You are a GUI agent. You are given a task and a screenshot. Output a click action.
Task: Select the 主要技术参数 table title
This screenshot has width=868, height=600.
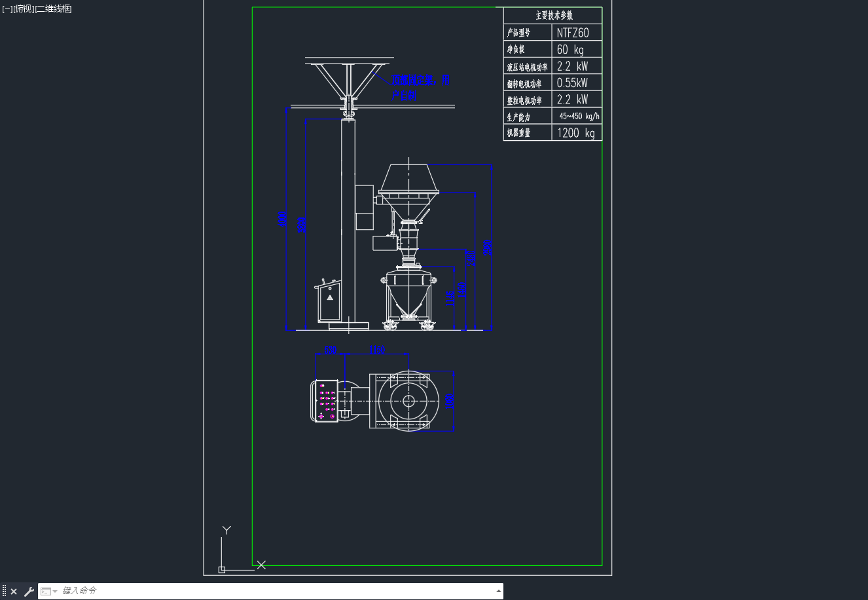pyautogui.click(x=554, y=16)
